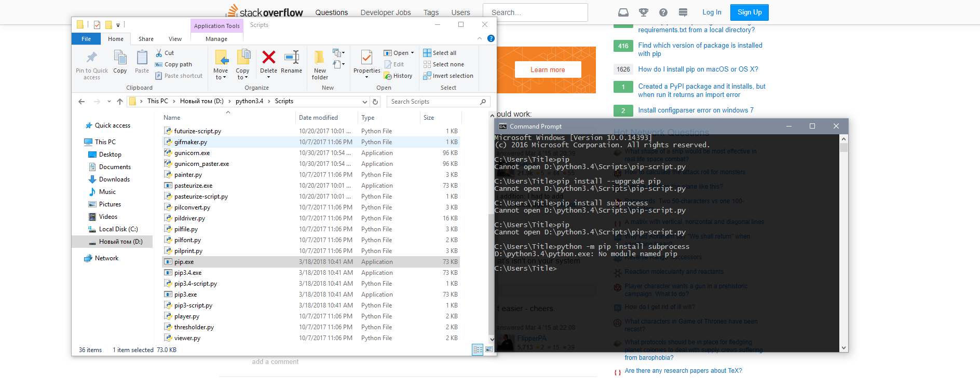Viewport: 980px width, 378px height.
Task: Select the gunicorn.exe file
Action: [x=311, y=153]
